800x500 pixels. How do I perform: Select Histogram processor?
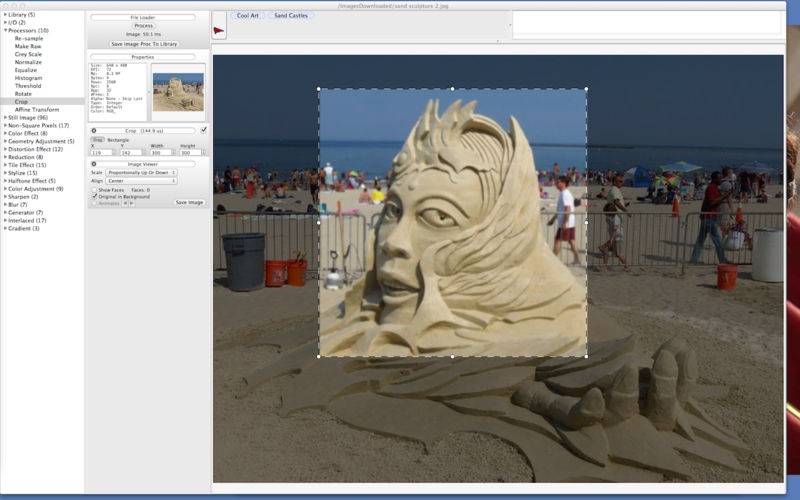tap(29, 78)
